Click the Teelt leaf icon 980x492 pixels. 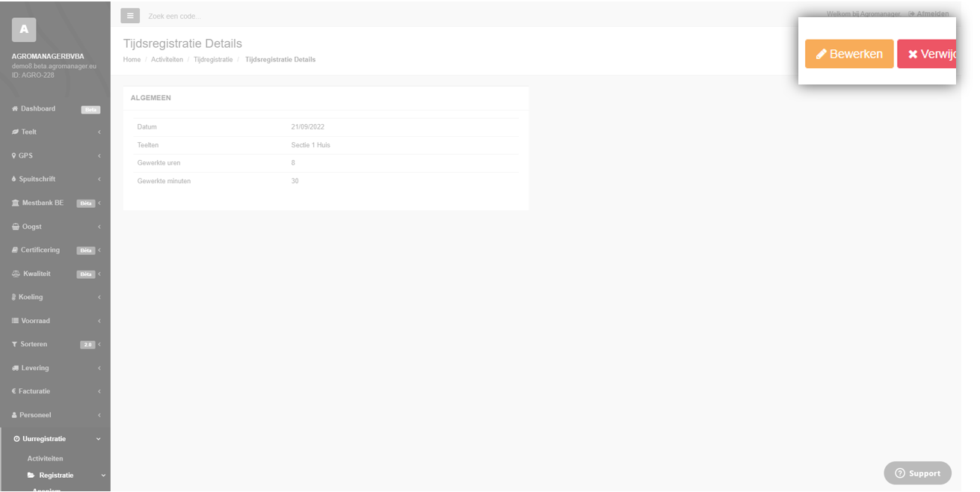point(15,132)
